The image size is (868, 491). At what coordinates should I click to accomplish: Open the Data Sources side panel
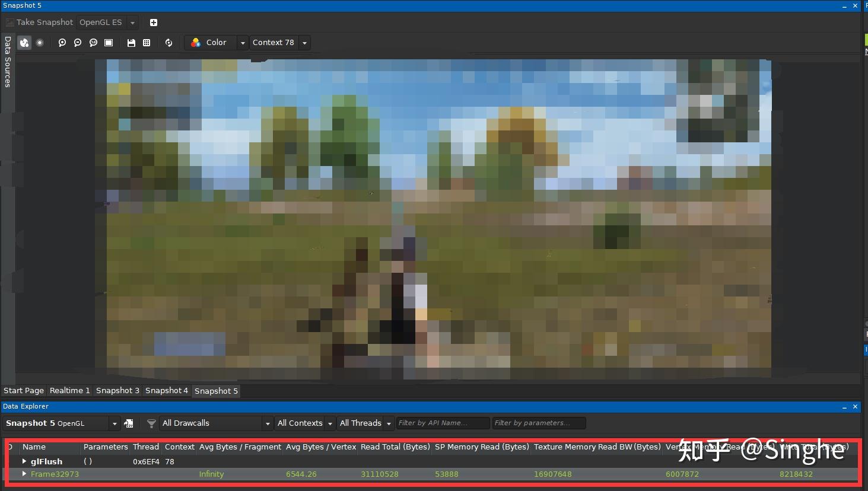[x=8, y=62]
